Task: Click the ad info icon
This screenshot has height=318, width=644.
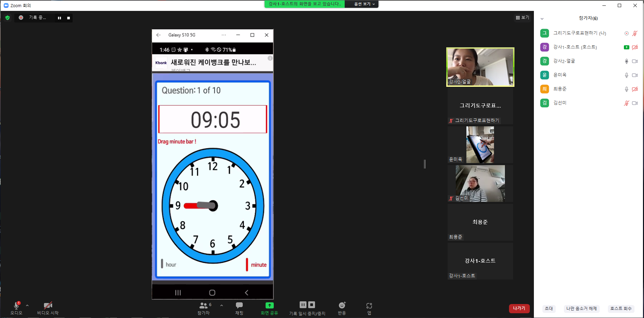Action: click(270, 58)
